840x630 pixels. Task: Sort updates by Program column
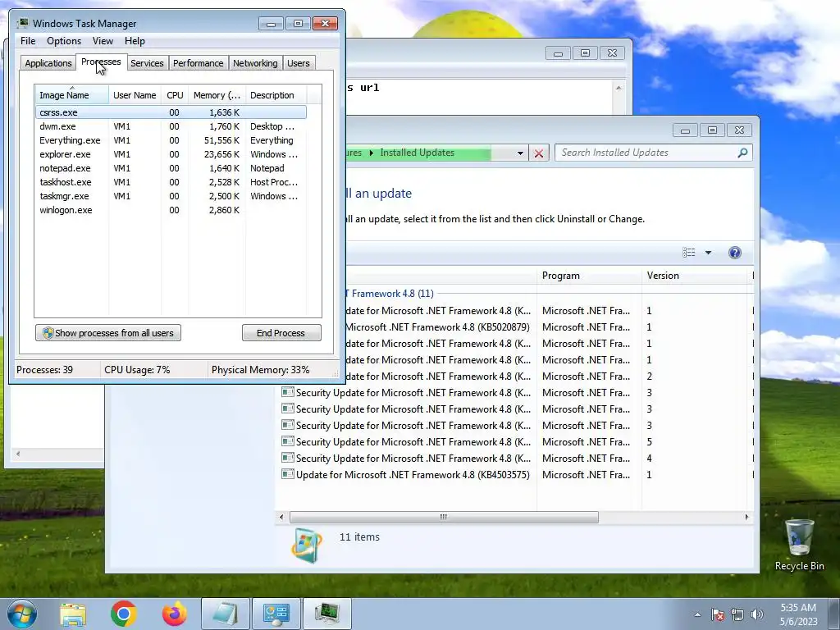pos(589,276)
